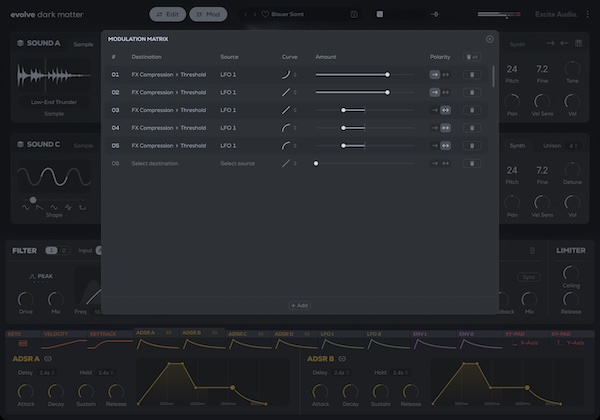Open the curve shape selector for row 04
Image resolution: width=600 pixels, height=420 pixels.
point(289,128)
